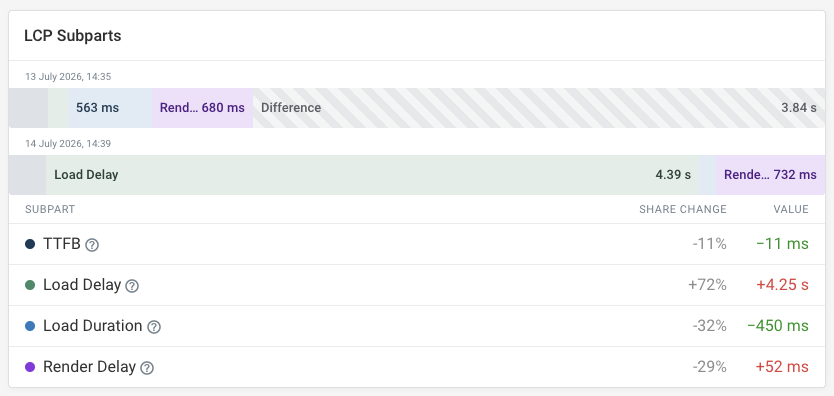
Task: Click the purple Render Delay color dot
Action: click(30, 367)
